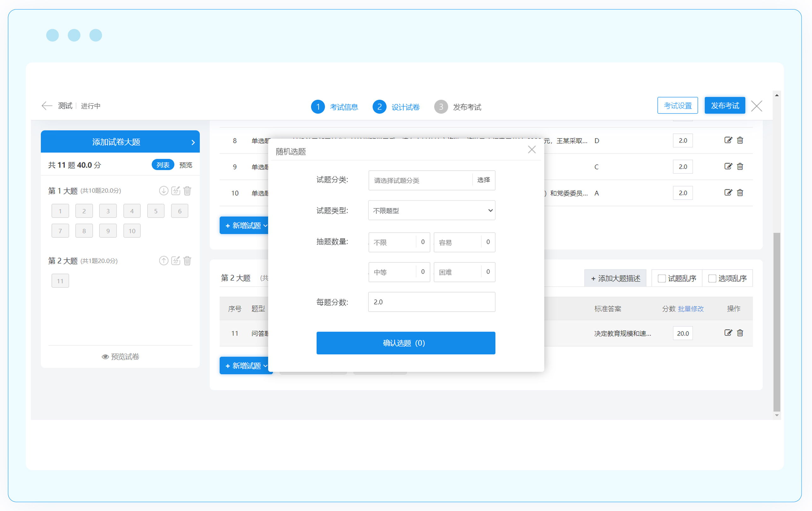The image size is (812, 511).
Task: Move section 第1大题 down with the arrow icon
Action: point(163,191)
